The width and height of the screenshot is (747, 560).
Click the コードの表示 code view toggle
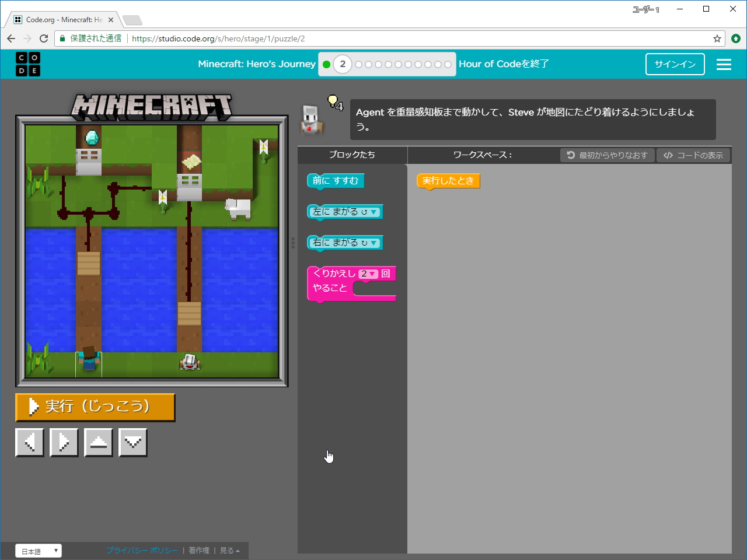694,155
